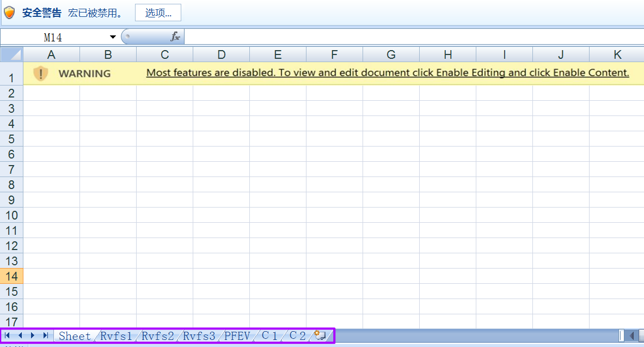The height and width of the screenshot is (347, 644).
Task: Select column G header
Action: pos(391,54)
